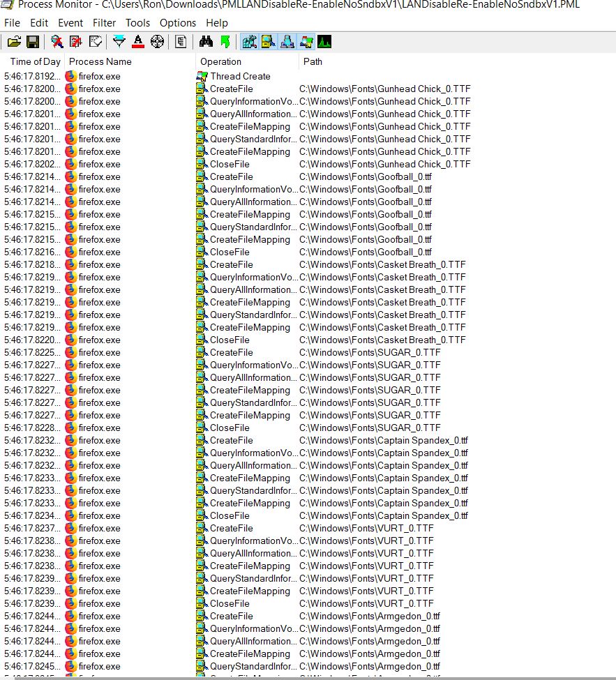Click the Open log file toolbar icon
This screenshot has height=680, width=616.
click(14, 42)
